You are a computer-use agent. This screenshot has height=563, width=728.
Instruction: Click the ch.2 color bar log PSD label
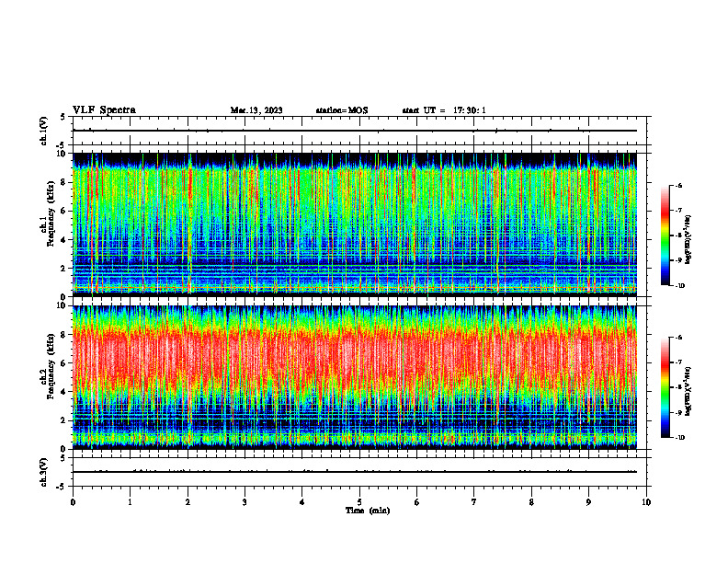tap(688, 392)
